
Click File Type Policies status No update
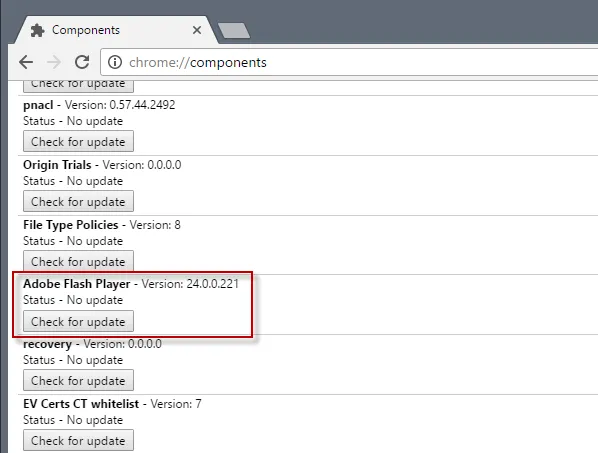(73, 241)
